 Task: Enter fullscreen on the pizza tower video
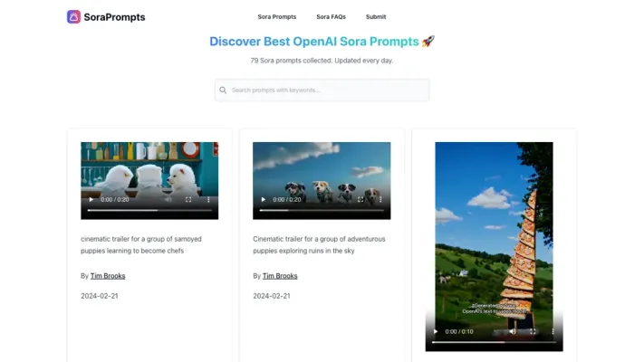pyautogui.click(x=533, y=331)
